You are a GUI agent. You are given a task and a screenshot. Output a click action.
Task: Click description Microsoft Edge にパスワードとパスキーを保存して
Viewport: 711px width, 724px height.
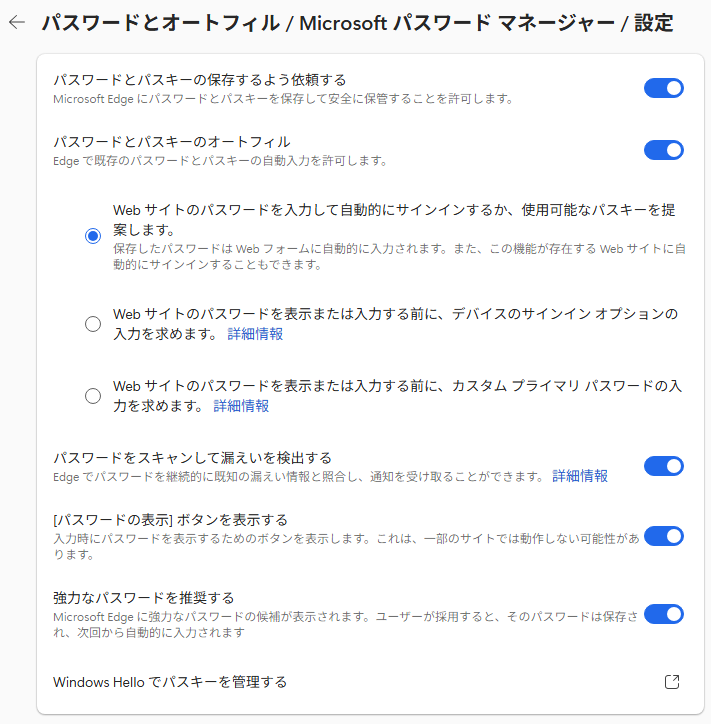[x=283, y=99]
